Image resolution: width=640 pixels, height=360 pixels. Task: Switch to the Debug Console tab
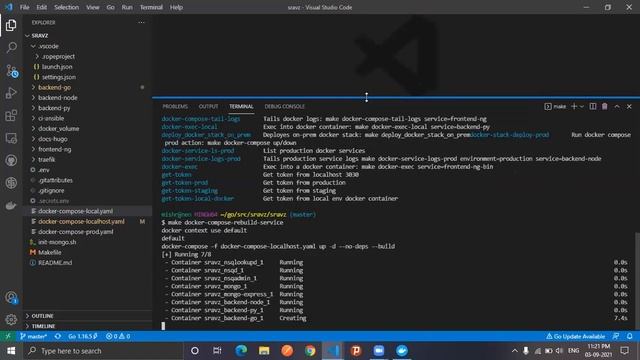click(x=284, y=107)
